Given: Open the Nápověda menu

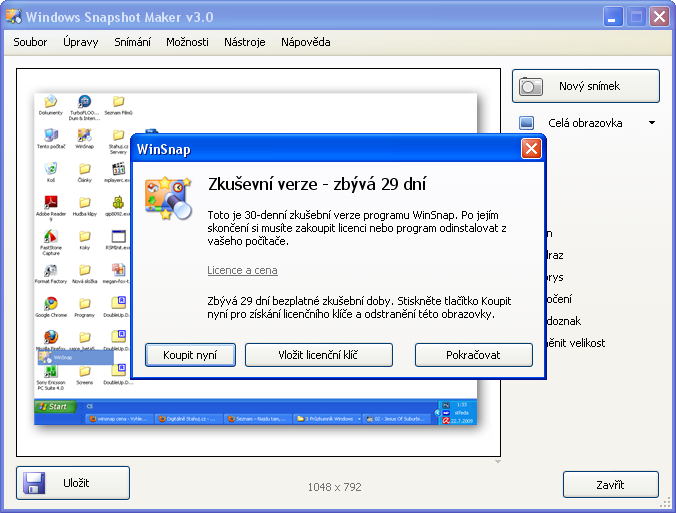Looking at the screenshot, I should 306,42.
